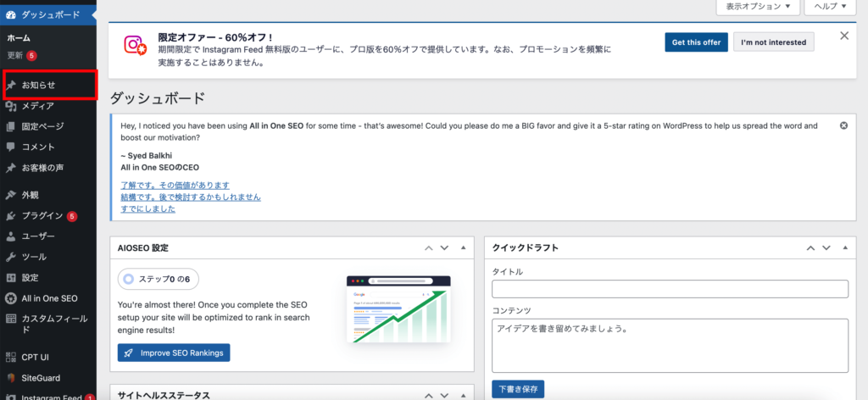
Task: Open Instagram Feed menu item
Action: tap(48, 396)
